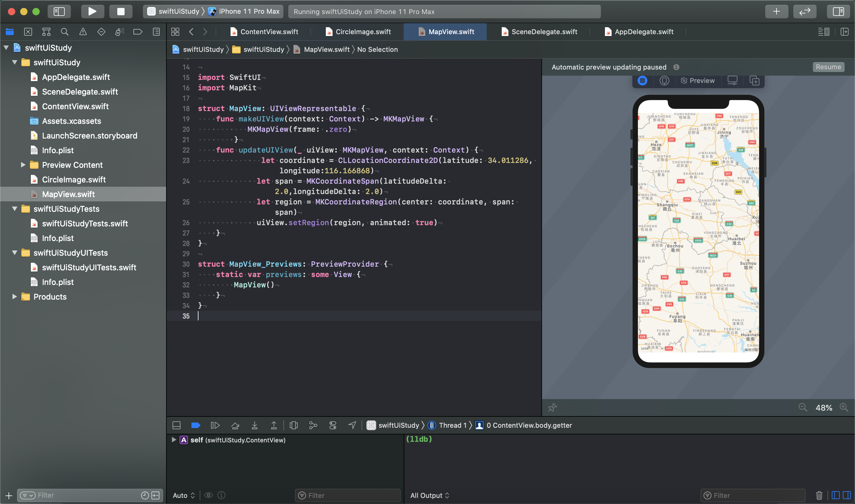
Task: Click the Resume preview button
Action: tap(828, 67)
